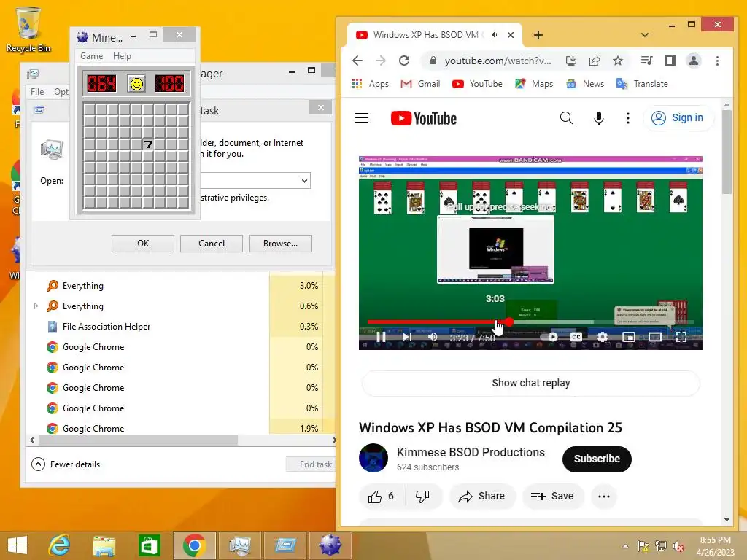This screenshot has height=560, width=747.
Task: Open video player settings gear
Action: click(602, 337)
